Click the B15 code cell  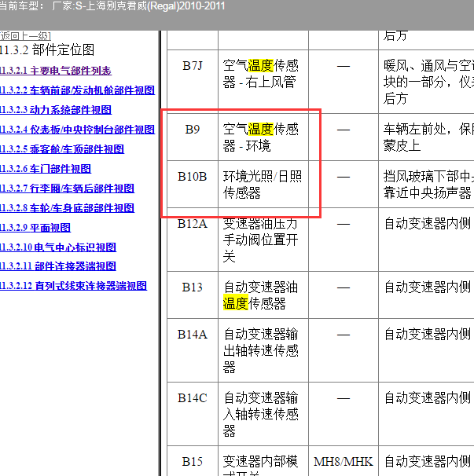[x=193, y=461]
